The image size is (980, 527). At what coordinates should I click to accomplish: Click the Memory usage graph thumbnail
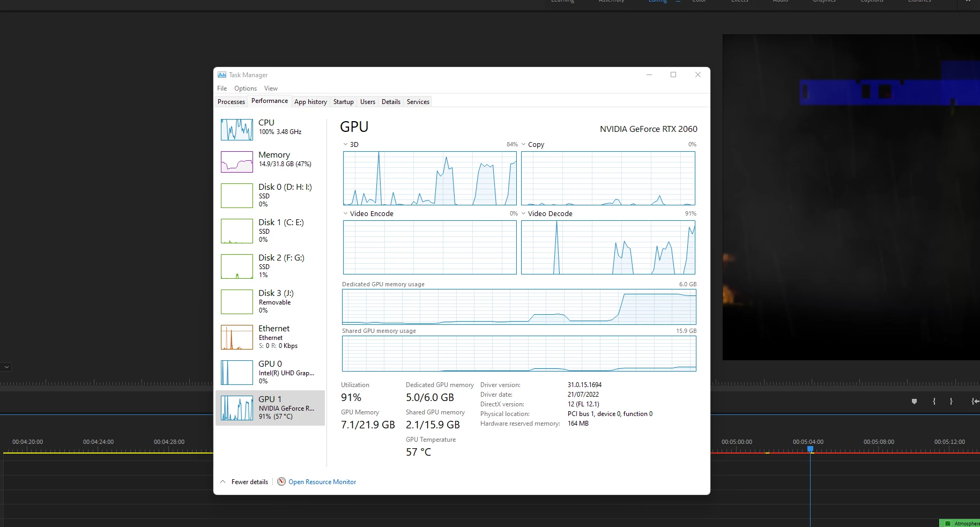click(x=237, y=162)
